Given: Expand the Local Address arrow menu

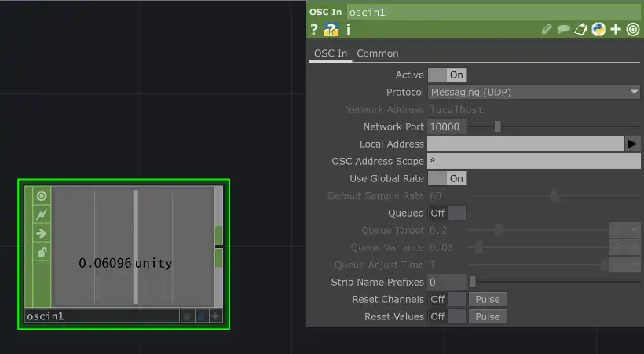Looking at the screenshot, I should 632,144.
